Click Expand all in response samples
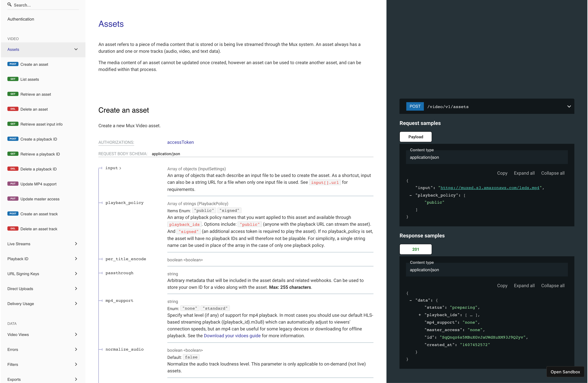Viewport: 588px width, 383px height. click(x=524, y=286)
